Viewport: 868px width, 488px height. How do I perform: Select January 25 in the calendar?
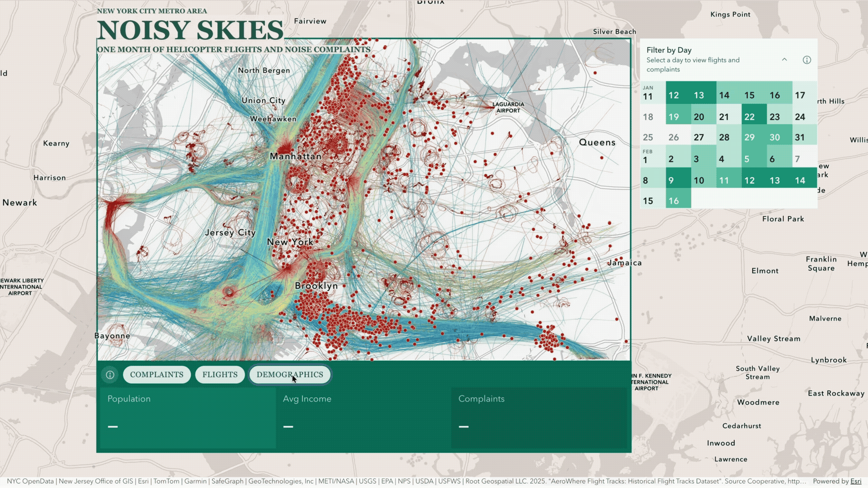pos(653,135)
